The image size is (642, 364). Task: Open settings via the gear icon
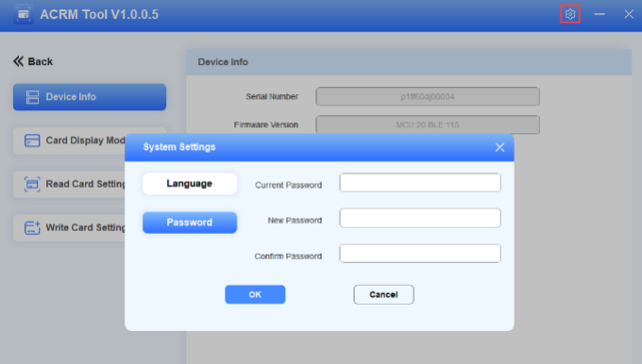[x=570, y=14]
